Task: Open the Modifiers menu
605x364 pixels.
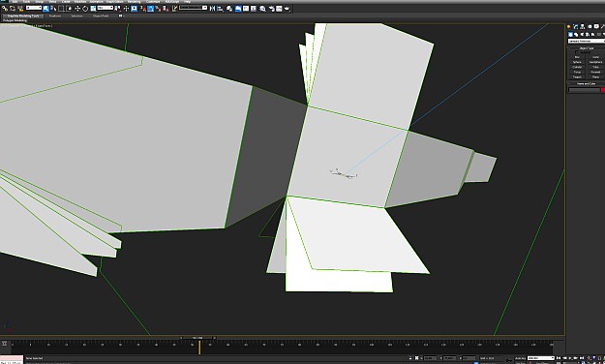Action: (x=80, y=2)
